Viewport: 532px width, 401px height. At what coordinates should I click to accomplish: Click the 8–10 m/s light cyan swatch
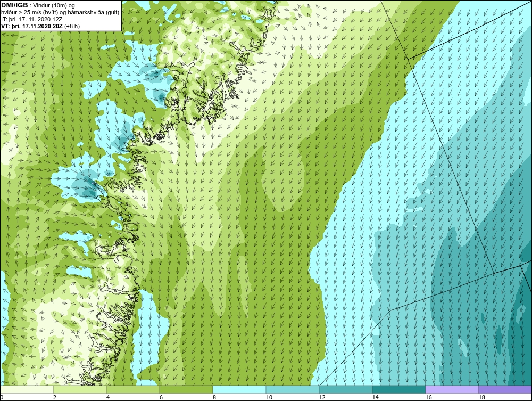point(239,389)
